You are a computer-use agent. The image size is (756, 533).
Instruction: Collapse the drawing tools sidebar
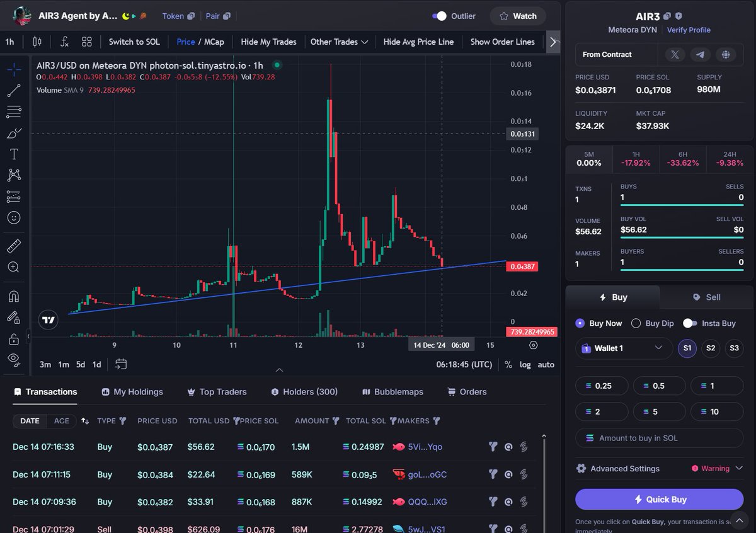point(28,336)
